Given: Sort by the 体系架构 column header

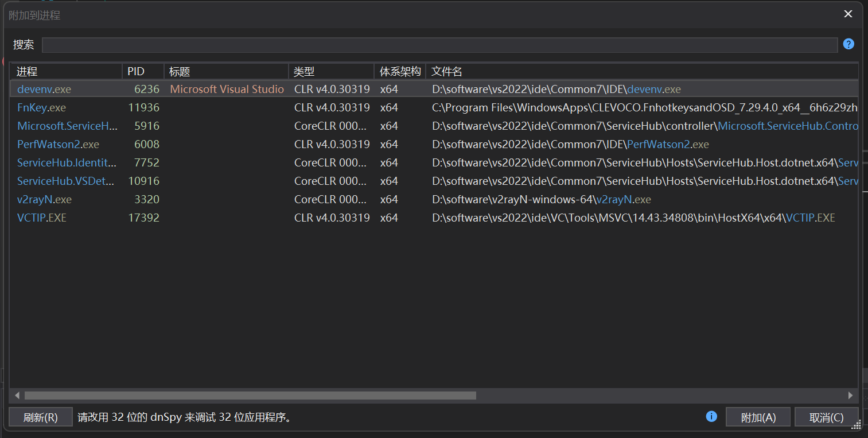Looking at the screenshot, I should [x=400, y=72].
